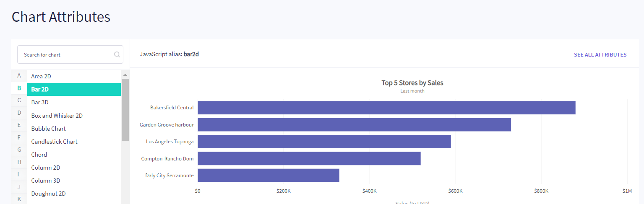Click the Daly City Serramonte bar
Image resolution: width=644 pixels, height=204 pixels.
click(x=269, y=176)
